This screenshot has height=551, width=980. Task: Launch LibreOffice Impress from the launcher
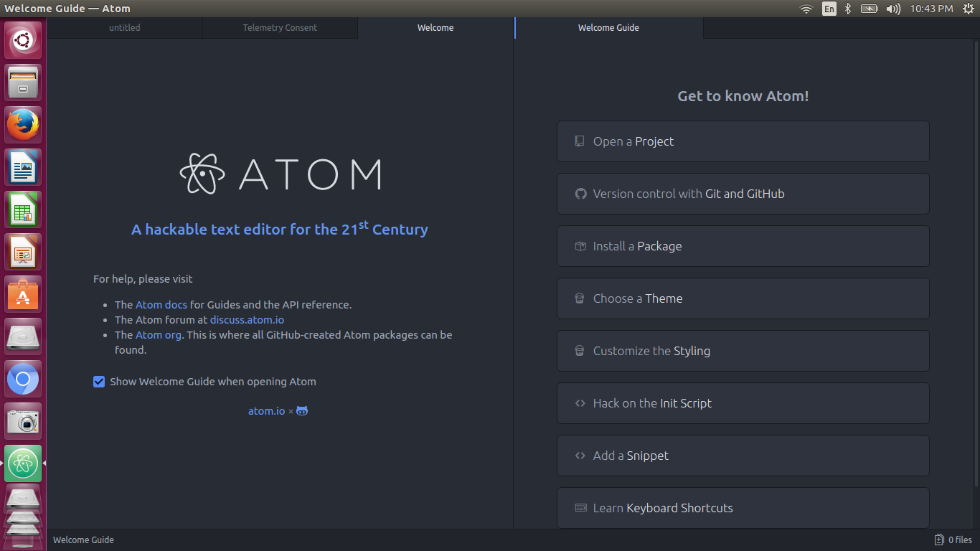[23, 252]
